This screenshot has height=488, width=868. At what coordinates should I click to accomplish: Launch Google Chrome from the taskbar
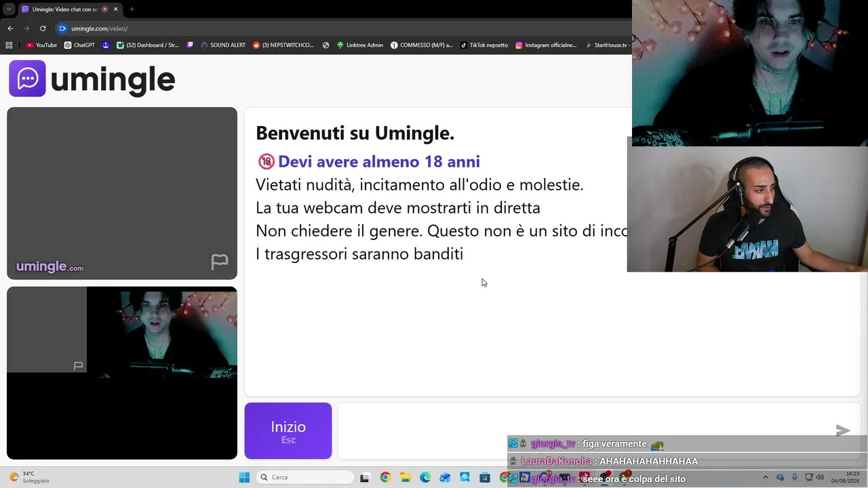(385, 477)
